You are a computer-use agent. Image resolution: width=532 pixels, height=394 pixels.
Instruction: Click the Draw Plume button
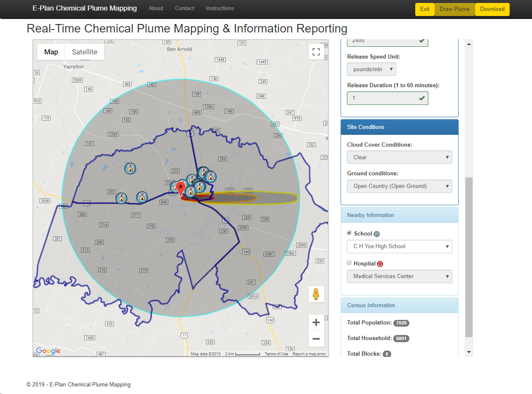454,9
